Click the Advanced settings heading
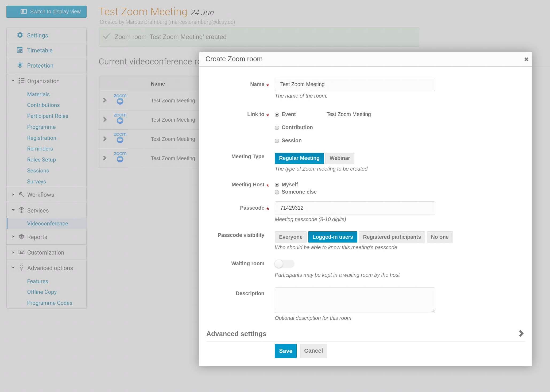This screenshot has height=392, width=550. [x=236, y=334]
